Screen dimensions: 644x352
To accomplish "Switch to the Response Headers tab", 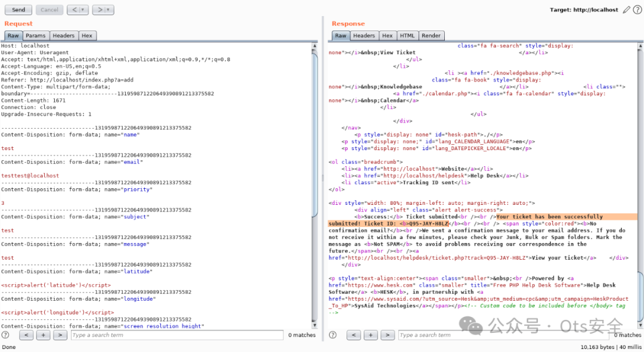I will pyautogui.click(x=364, y=36).
